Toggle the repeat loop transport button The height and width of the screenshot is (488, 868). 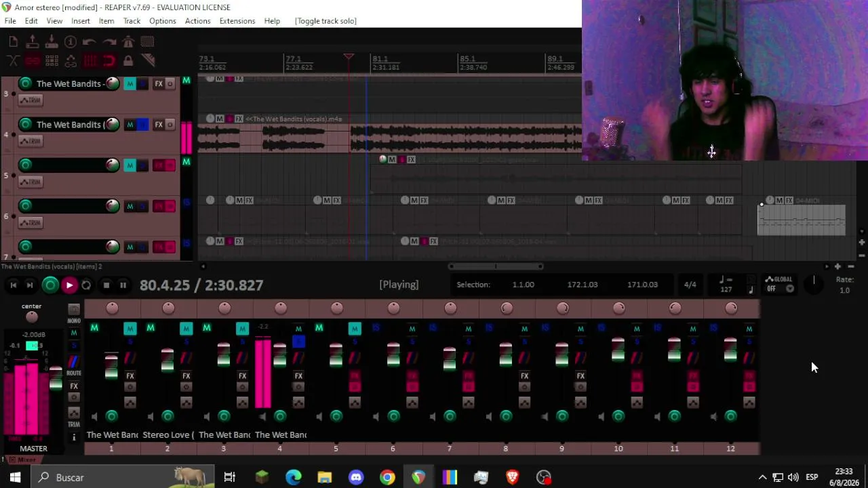86,285
